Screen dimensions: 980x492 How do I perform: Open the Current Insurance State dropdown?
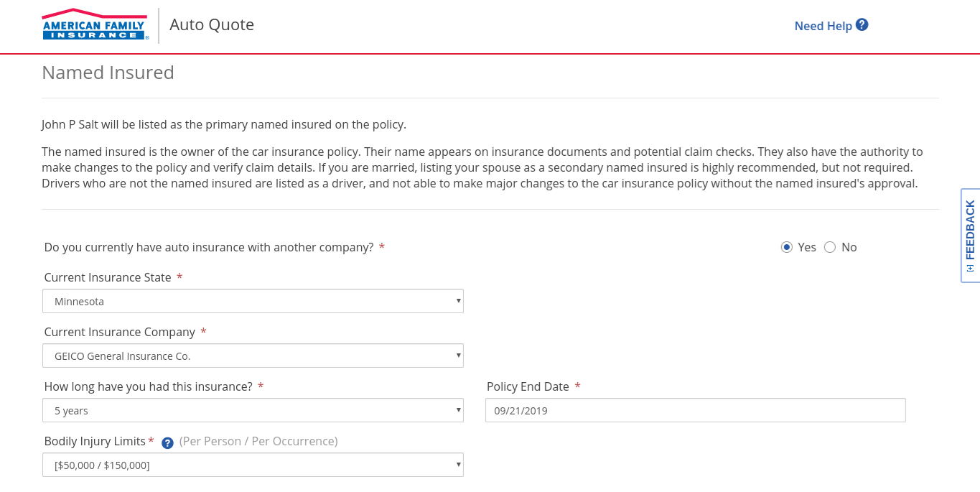[x=253, y=302]
